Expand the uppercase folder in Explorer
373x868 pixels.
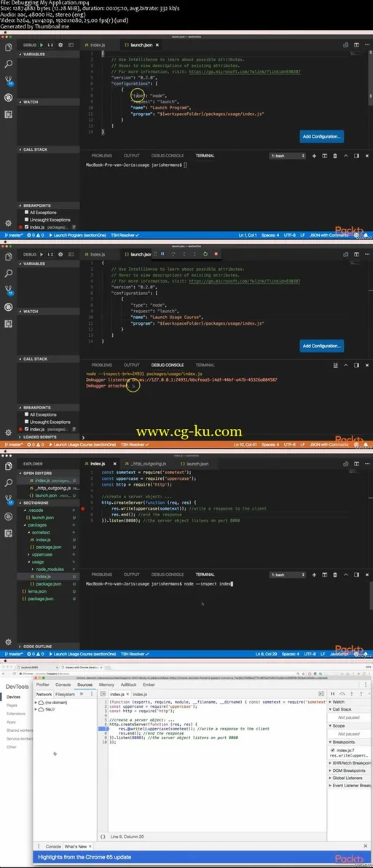click(43, 554)
